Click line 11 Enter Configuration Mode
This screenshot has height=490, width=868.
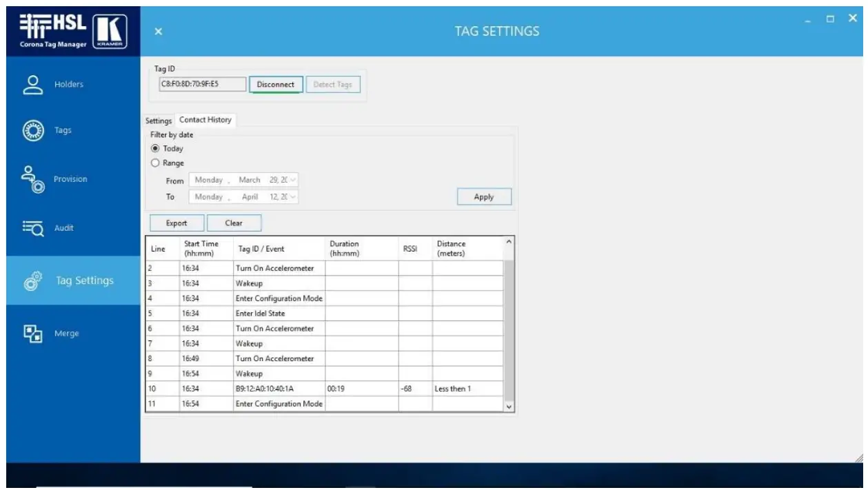click(x=279, y=404)
